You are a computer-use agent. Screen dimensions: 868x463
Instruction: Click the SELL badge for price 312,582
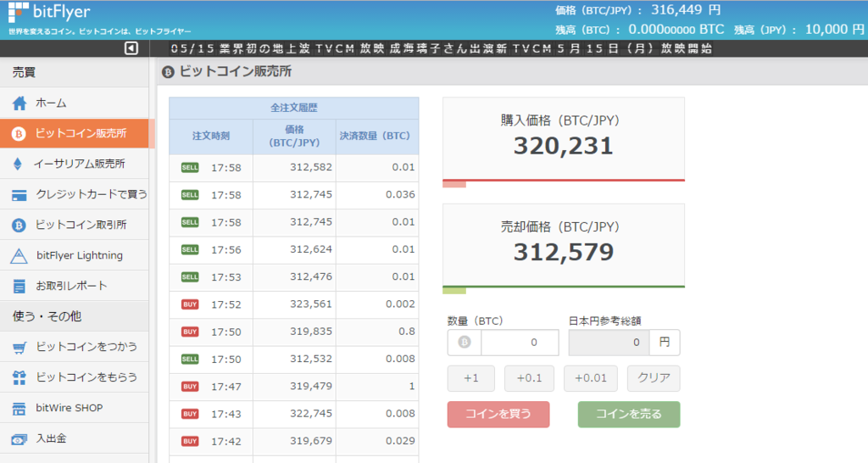[190, 167]
